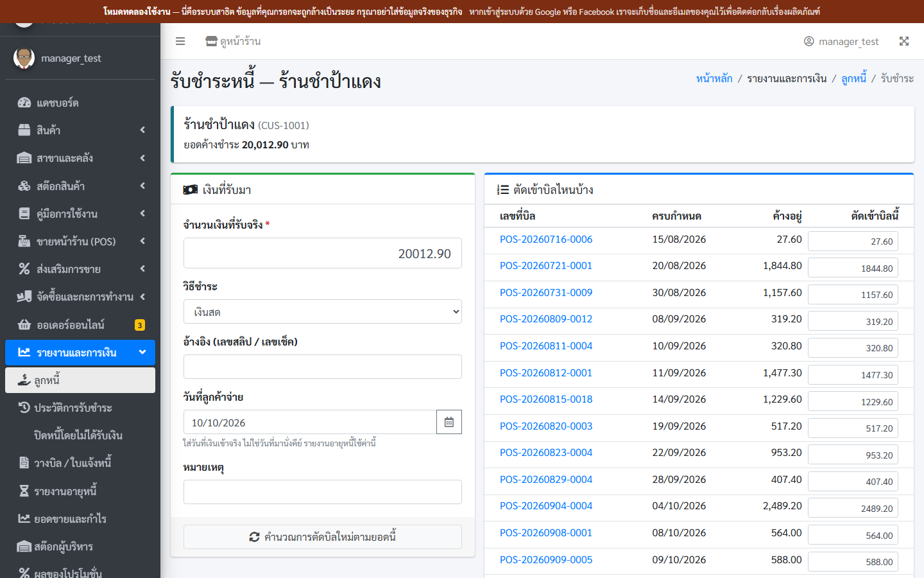Click the ดูหน้าร้าน storefront link
The image size is (924, 578).
tap(233, 42)
